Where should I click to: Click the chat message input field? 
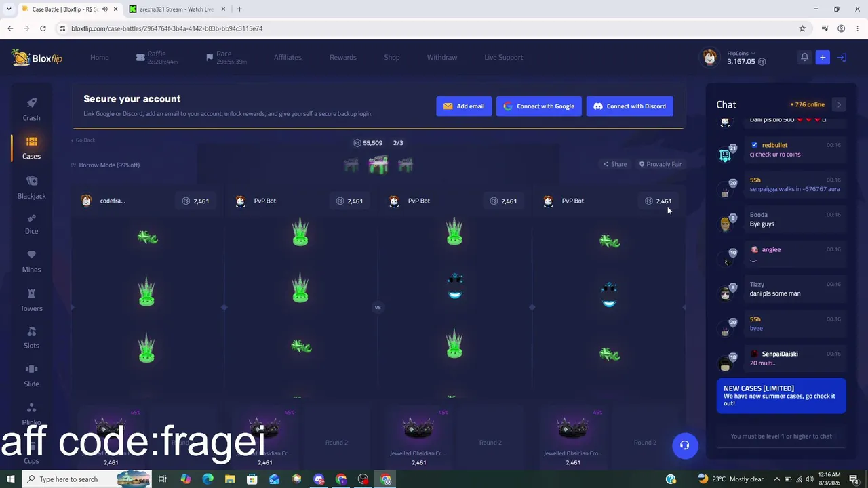(781, 436)
